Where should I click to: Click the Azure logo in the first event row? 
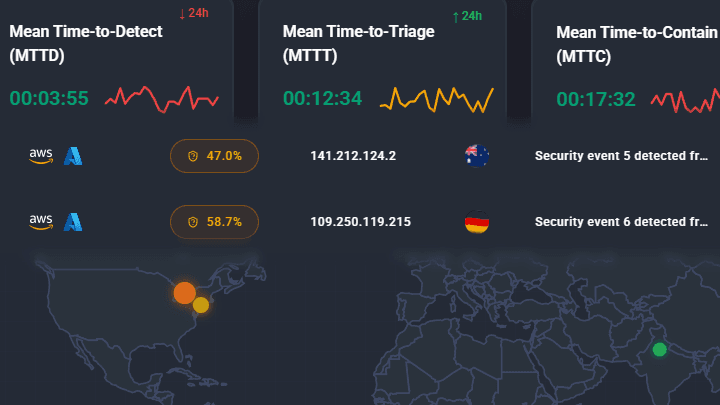(x=73, y=156)
